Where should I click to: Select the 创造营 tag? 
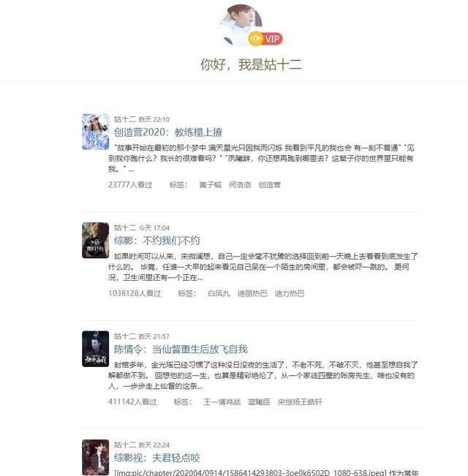point(270,185)
